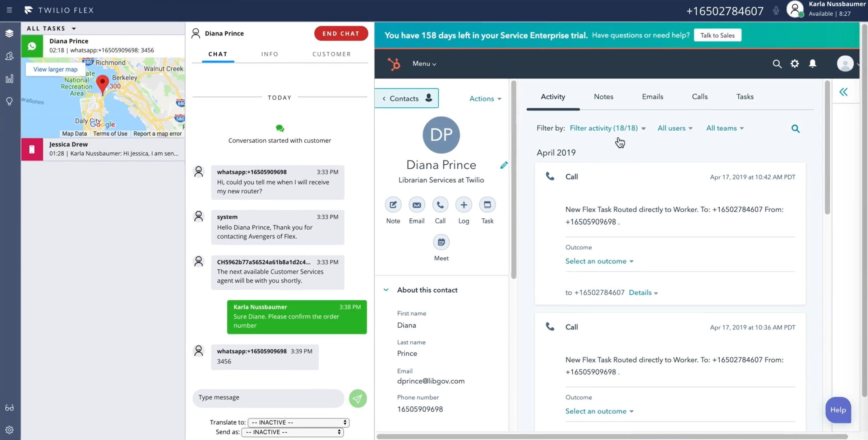Click the CHAT tab in conversation panel
Screen dimensions: 868x440
click(218, 54)
